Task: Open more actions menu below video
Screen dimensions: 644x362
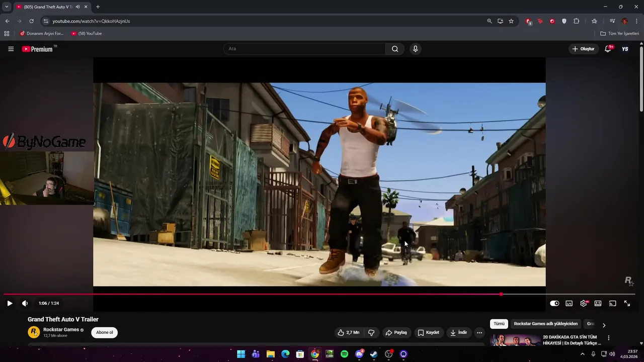Action: [x=479, y=332]
